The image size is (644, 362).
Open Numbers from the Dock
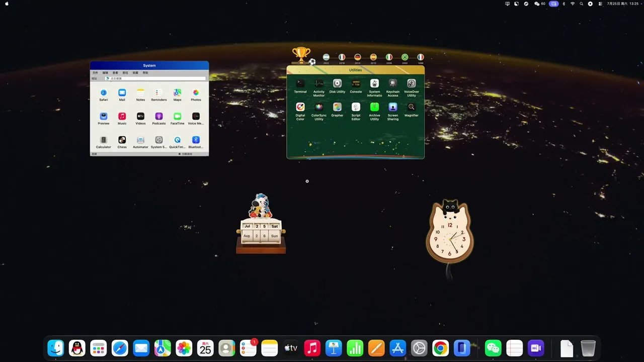(x=355, y=348)
